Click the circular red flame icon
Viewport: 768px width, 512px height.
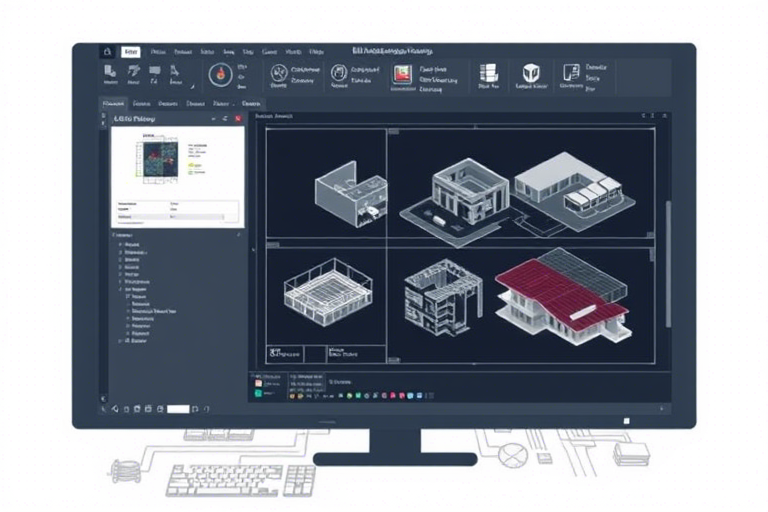tap(220, 75)
